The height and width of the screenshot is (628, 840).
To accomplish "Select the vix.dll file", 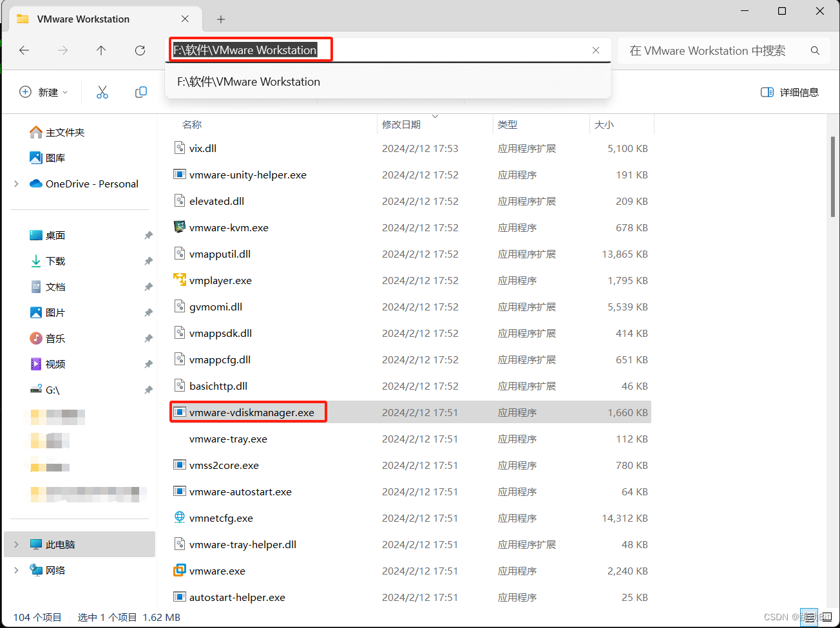I will pos(202,148).
